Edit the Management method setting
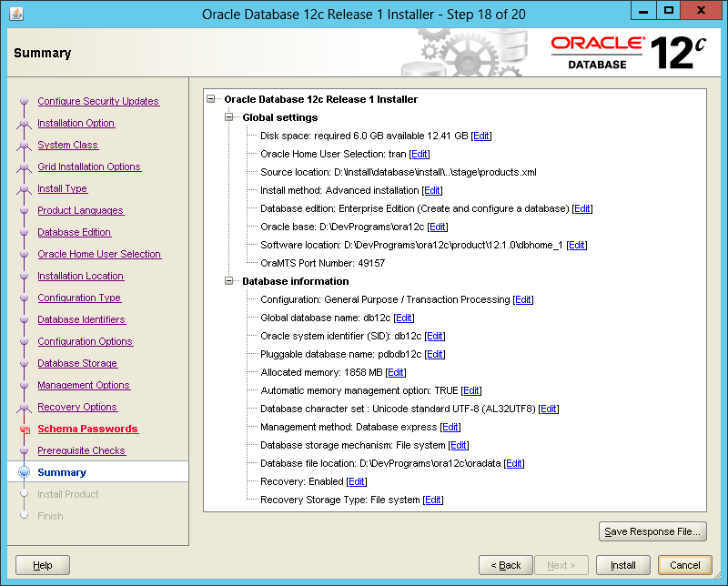Image resolution: width=728 pixels, height=586 pixels. (450, 427)
